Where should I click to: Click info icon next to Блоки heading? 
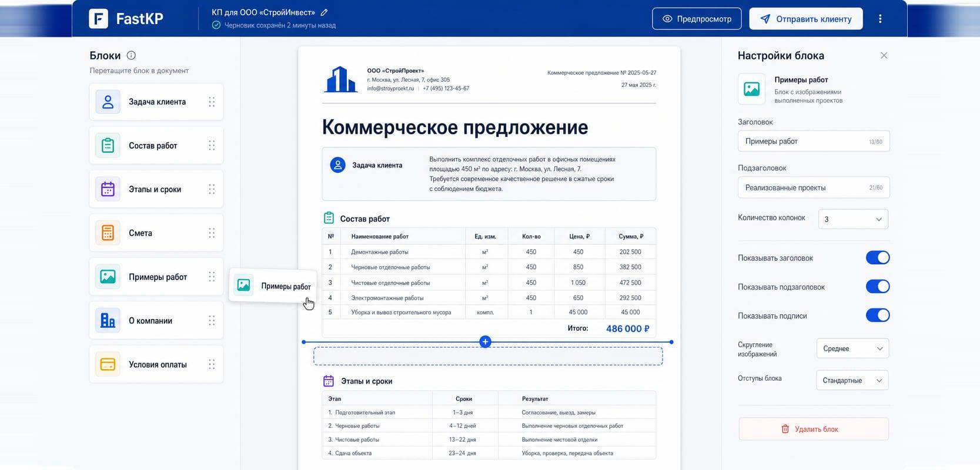(131, 55)
